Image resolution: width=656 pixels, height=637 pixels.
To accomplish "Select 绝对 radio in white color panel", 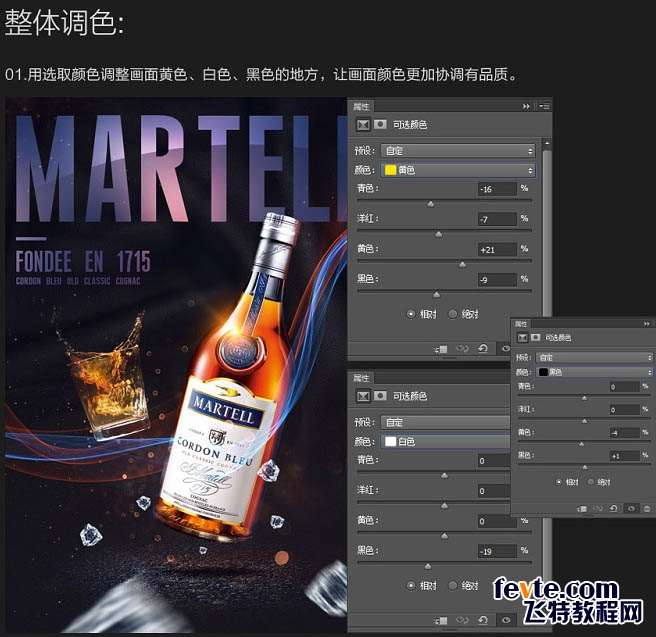I will [452, 586].
